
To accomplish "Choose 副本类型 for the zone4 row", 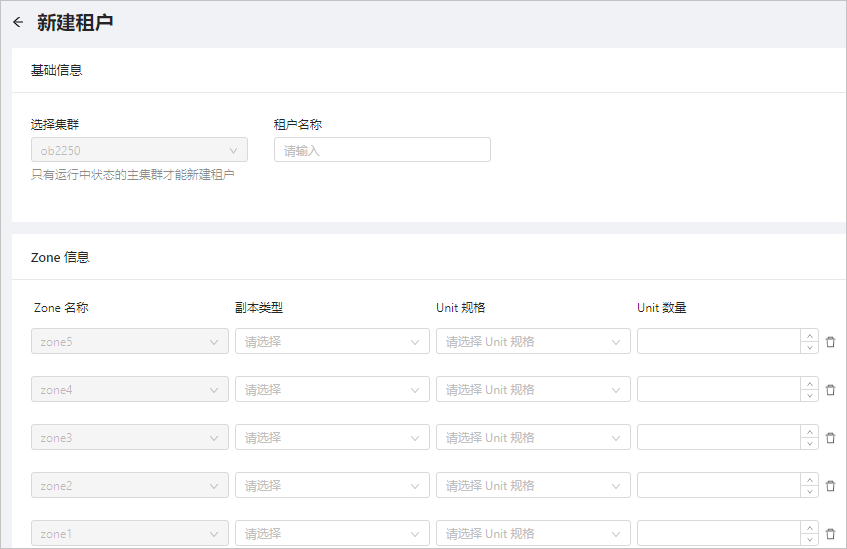I will coord(332,389).
